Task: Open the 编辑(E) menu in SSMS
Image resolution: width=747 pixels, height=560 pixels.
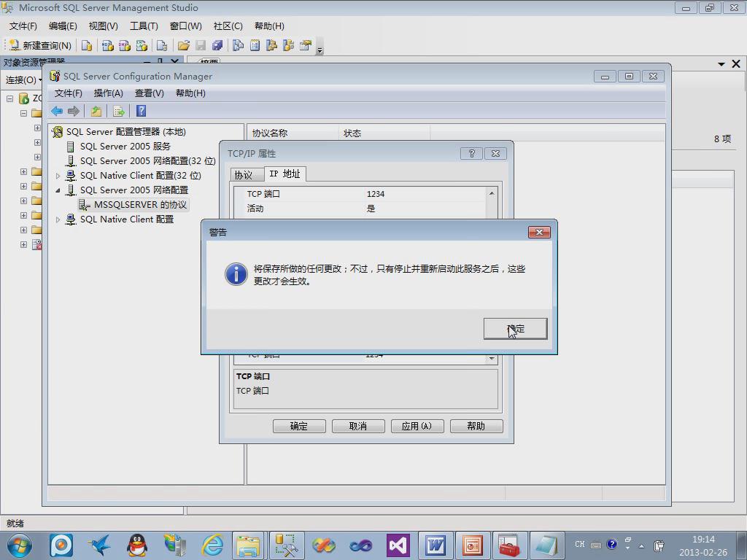Action: tap(63, 26)
